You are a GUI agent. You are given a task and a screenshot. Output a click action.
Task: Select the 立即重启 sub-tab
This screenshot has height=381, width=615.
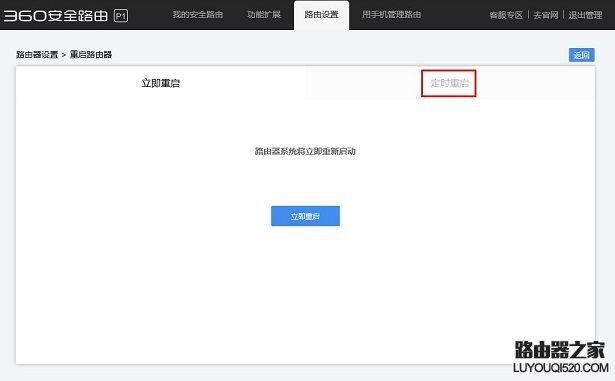160,83
